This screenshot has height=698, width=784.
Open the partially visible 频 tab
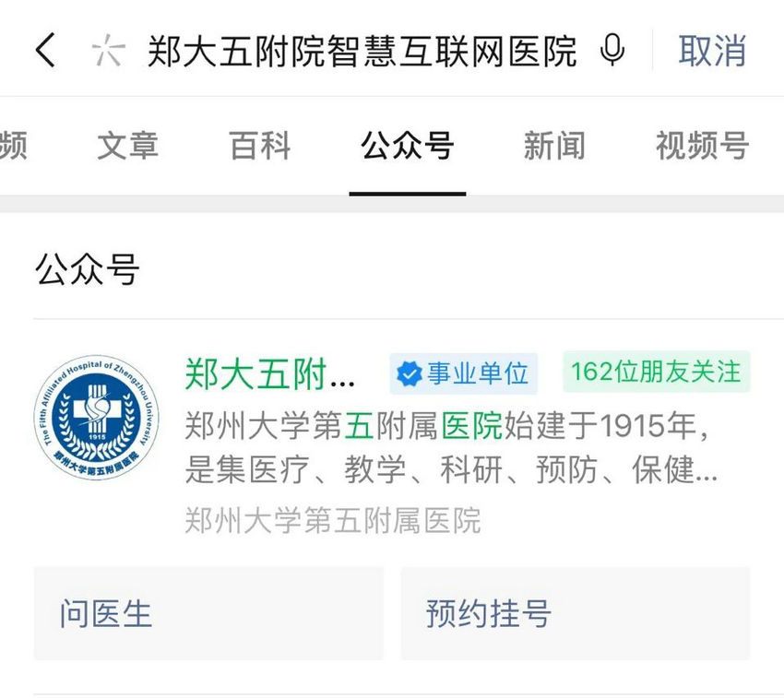pos(13,146)
